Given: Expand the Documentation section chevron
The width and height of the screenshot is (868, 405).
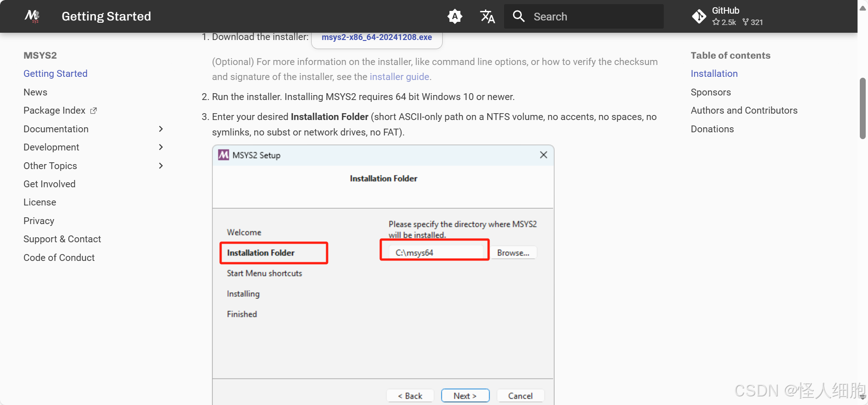Looking at the screenshot, I should point(161,129).
